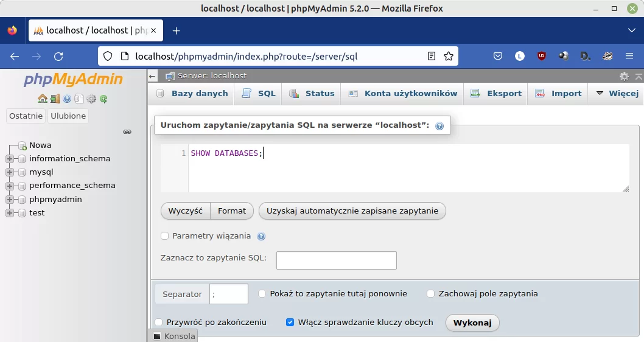Run the query with Wykonaj
This screenshot has height=342, width=644.
coord(472,323)
